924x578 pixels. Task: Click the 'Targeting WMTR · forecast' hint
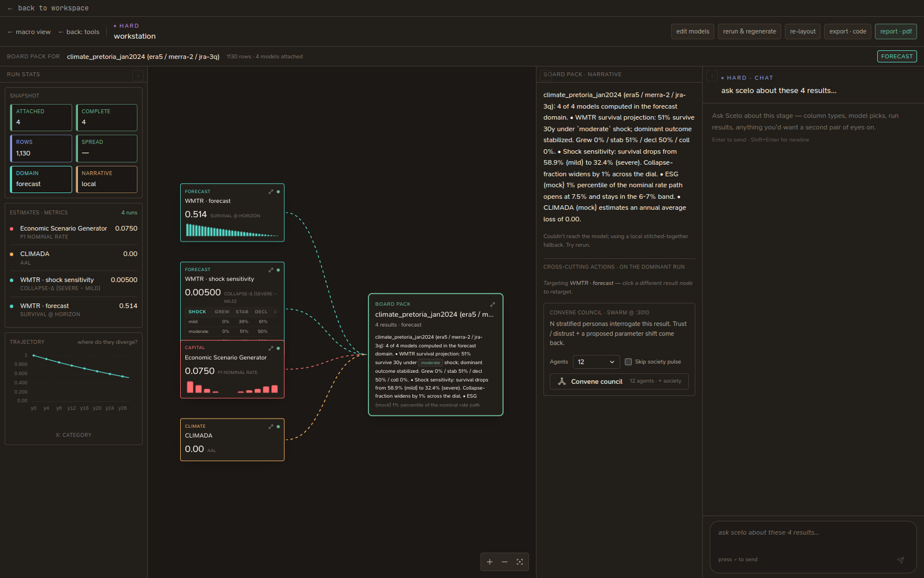click(x=618, y=287)
